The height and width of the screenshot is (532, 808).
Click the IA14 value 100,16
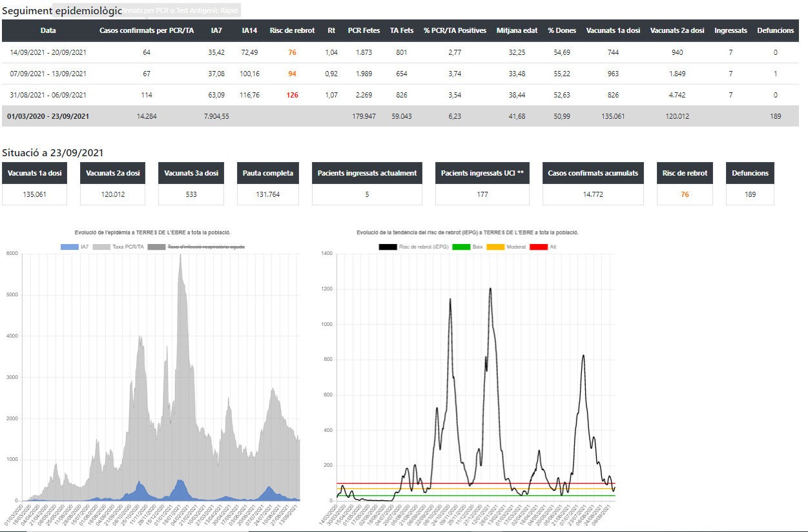[250, 74]
